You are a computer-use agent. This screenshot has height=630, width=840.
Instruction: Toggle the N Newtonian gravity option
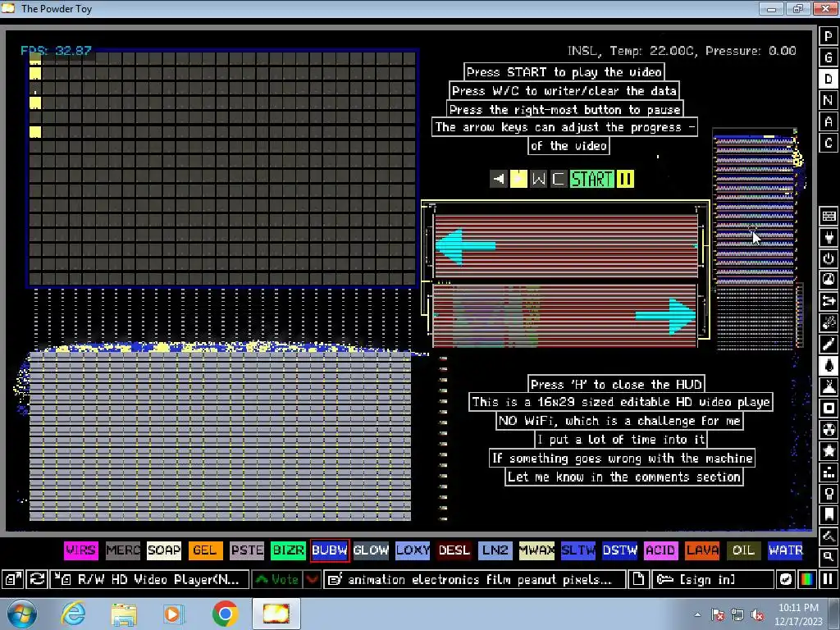point(829,100)
